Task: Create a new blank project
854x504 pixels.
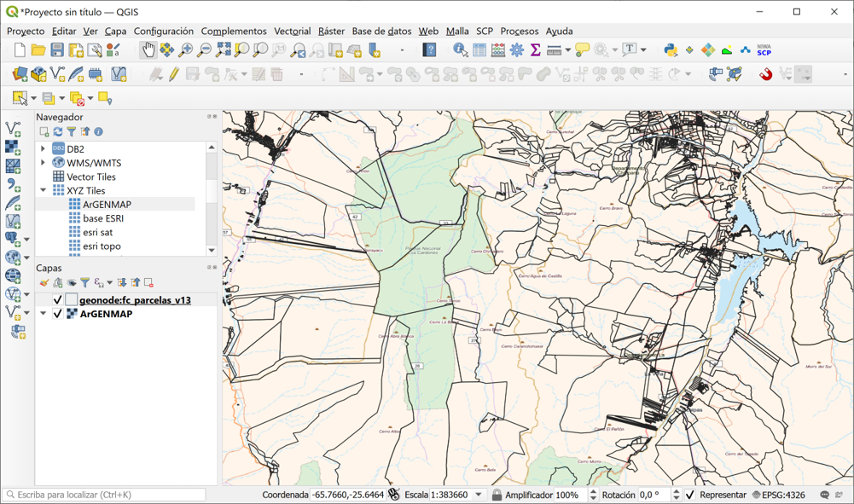Action: pyautogui.click(x=20, y=50)
